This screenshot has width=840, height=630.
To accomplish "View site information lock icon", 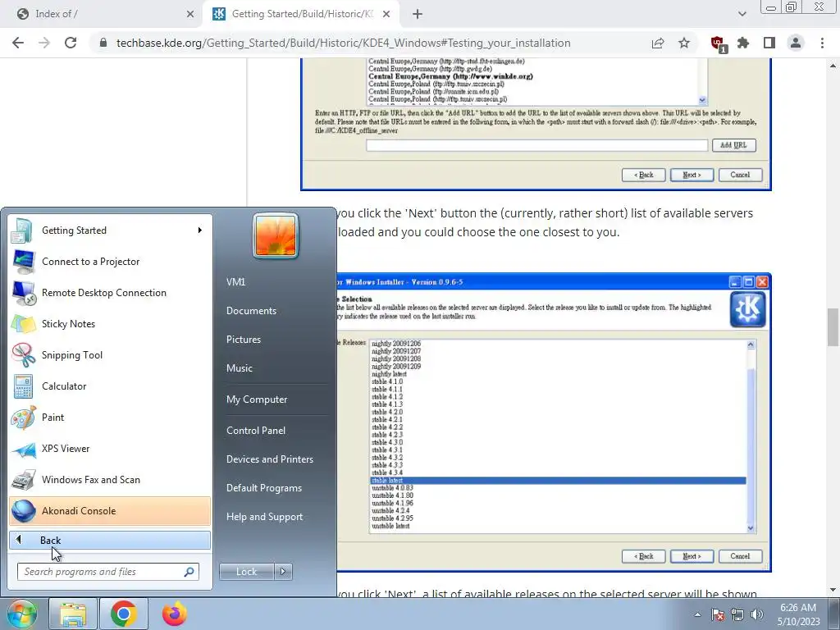I will coord(103,43).
